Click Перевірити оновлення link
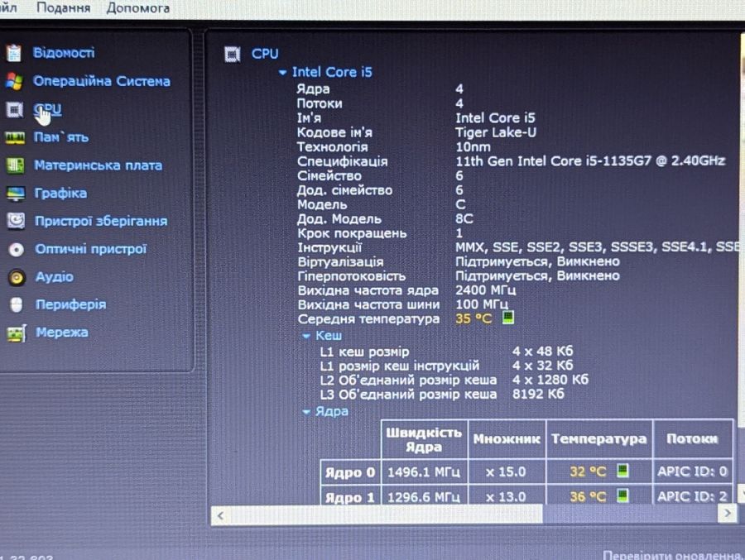Screen dimensions: 745x560 (x=671, y=555)
